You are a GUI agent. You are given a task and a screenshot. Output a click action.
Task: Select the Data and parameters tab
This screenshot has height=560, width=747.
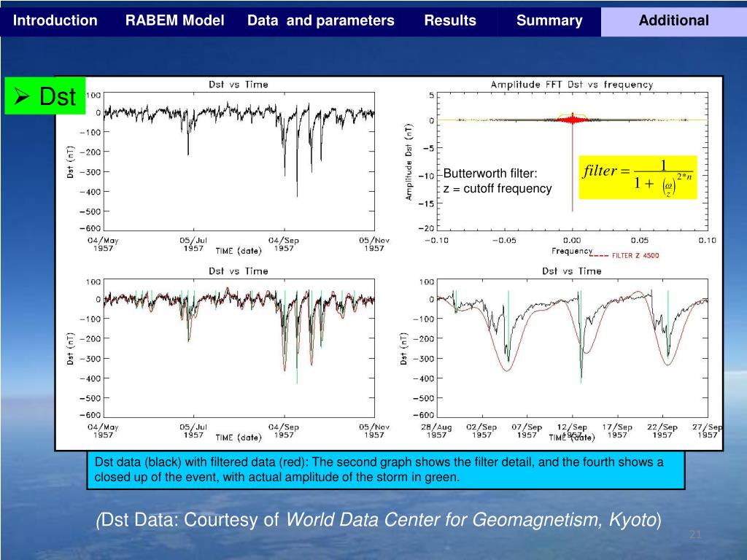[x=320, y=20]
